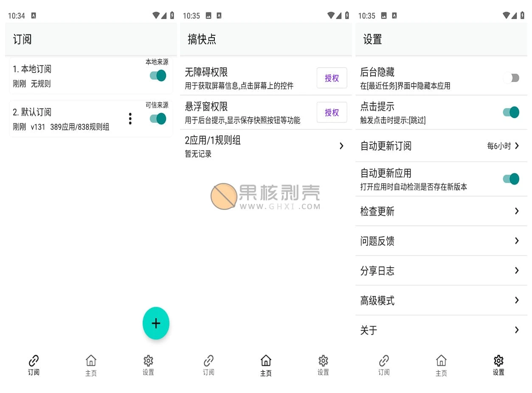Tap 授权 for 无障碍权限
Image resolution: width=532 pixels, height=393 pixels.
[332, 78]
